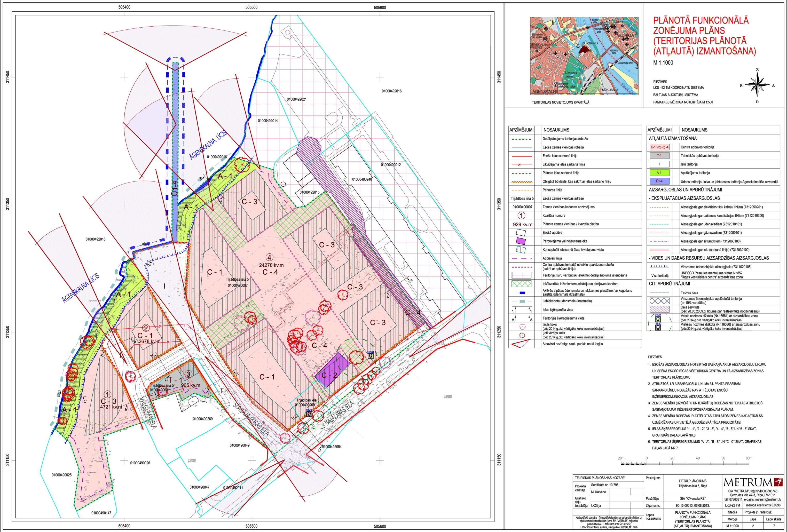Click the CITI APGRŪTINĀJUMI legend heading
The height and width of the screenshot is (532, 787).
pos(669,284)
